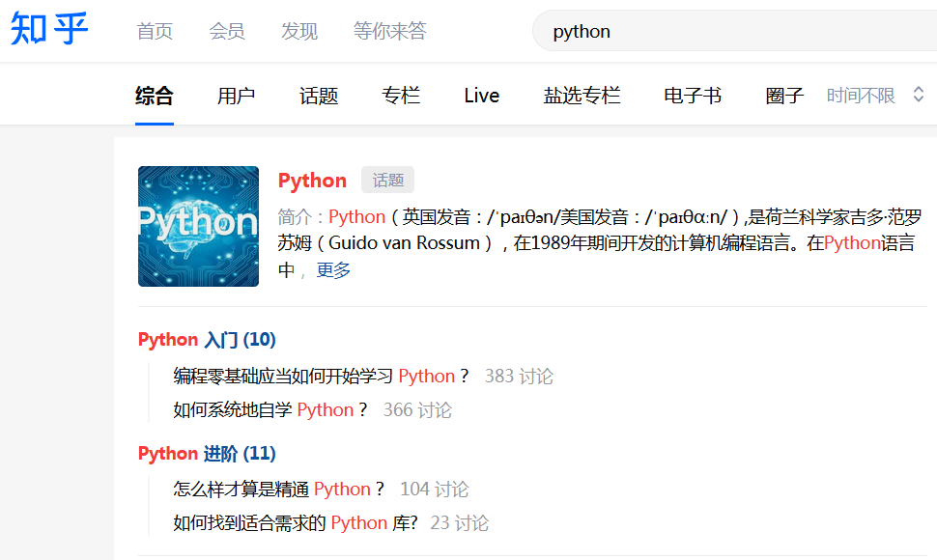Viewport: 937px width, 560px height.
Task: Open the 专栏 tab
Action: (x=401, y=96)
